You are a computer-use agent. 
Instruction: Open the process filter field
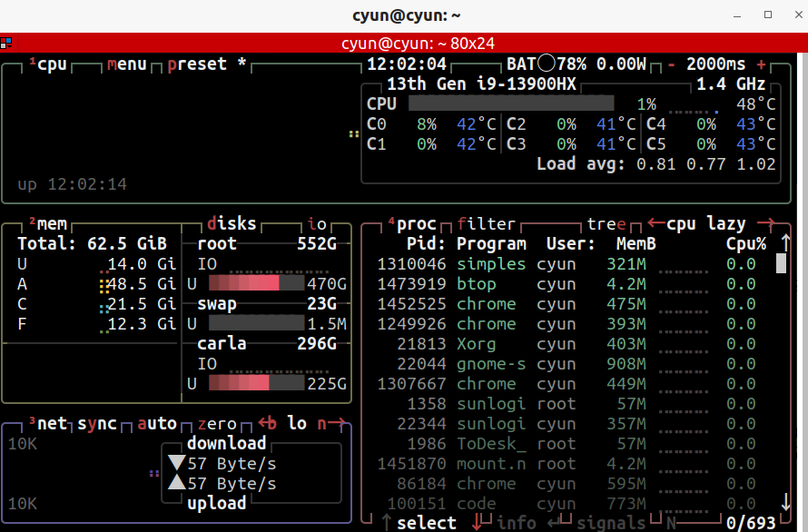pyautogui.click(x=486, y=223)
